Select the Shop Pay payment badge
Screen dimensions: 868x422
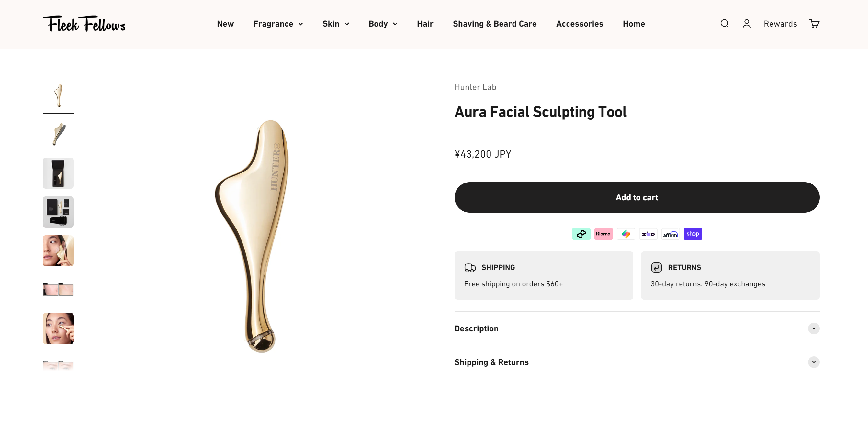[693, 234]
